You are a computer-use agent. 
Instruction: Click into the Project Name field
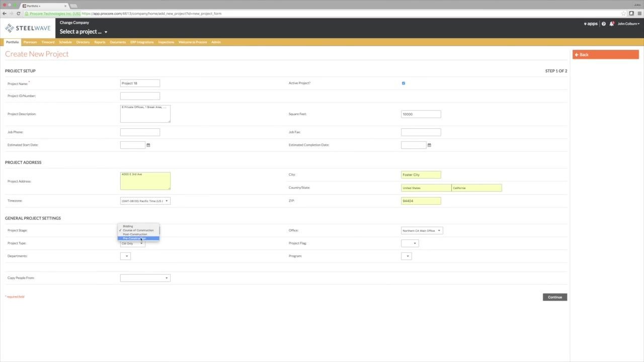(140, 83)
